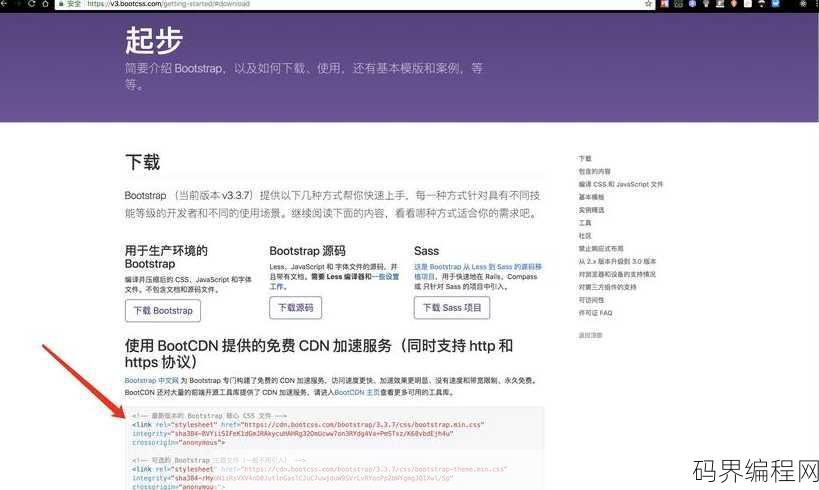Jump to 许可证 FAQ in the sidebar
Viewport: 819px width, 490px height.
(x=595, y=313)
